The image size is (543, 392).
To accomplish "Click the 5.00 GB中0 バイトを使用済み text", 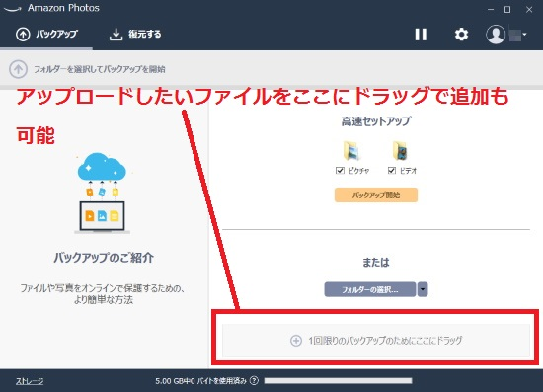I will [x=200, y=381].
